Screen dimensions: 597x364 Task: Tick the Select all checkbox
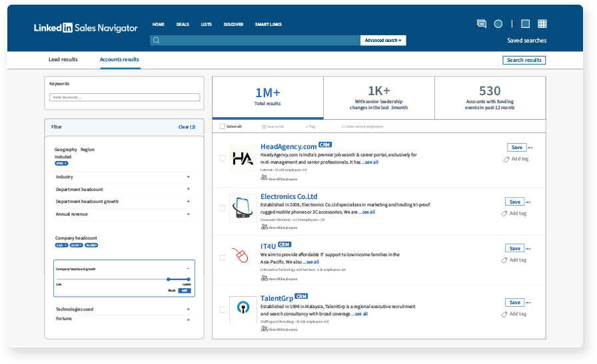223,126
